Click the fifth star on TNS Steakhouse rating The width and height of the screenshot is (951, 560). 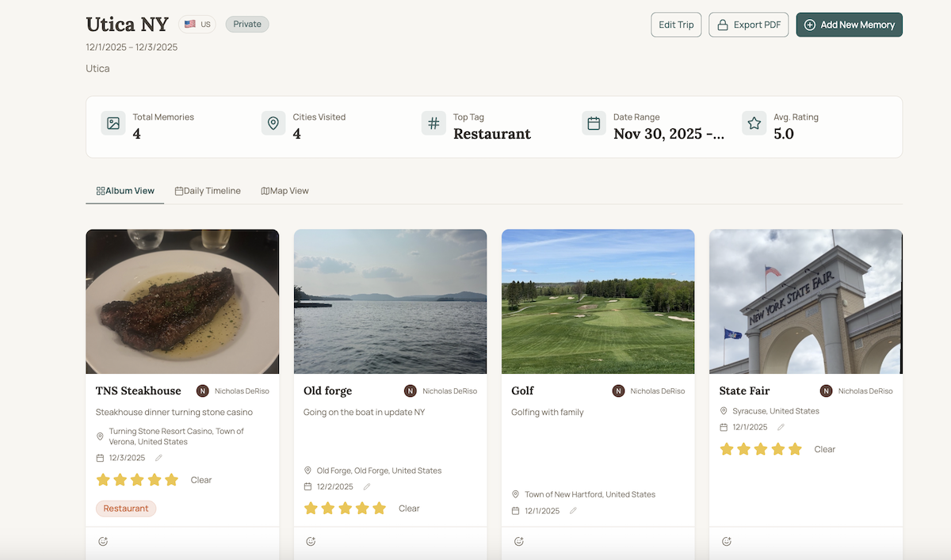click(x=172, y=480)
